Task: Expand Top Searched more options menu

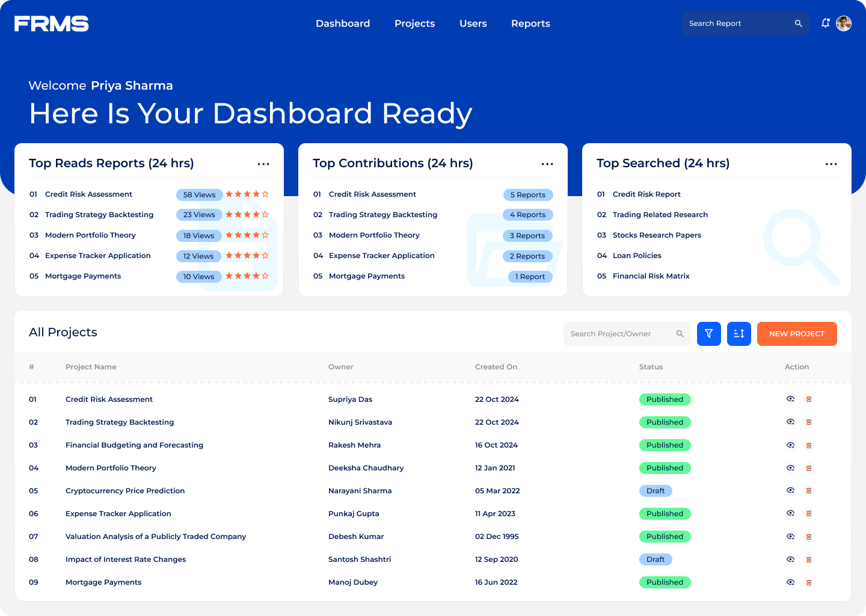Action: coord(831,164)
